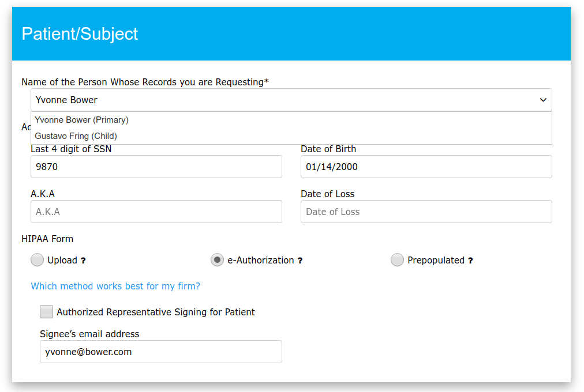The image size is (584, 392).
Task: Choose e-Authorization as the HIPAA form method
Action: [217, 259]
